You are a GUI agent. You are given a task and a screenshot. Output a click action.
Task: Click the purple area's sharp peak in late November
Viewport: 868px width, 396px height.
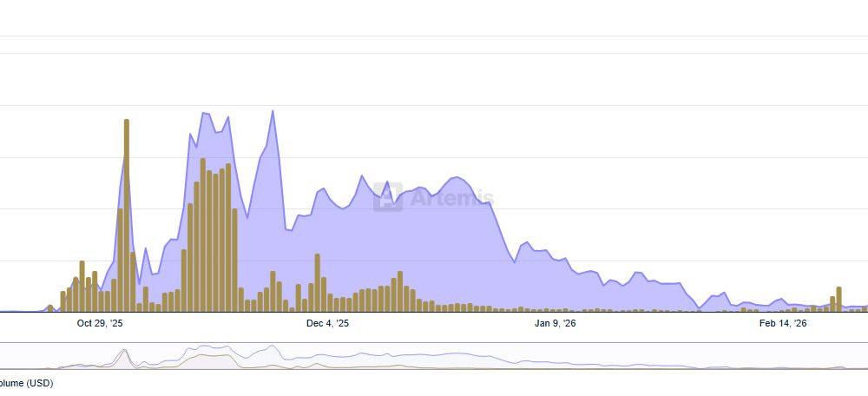click(x=273, y=112)
